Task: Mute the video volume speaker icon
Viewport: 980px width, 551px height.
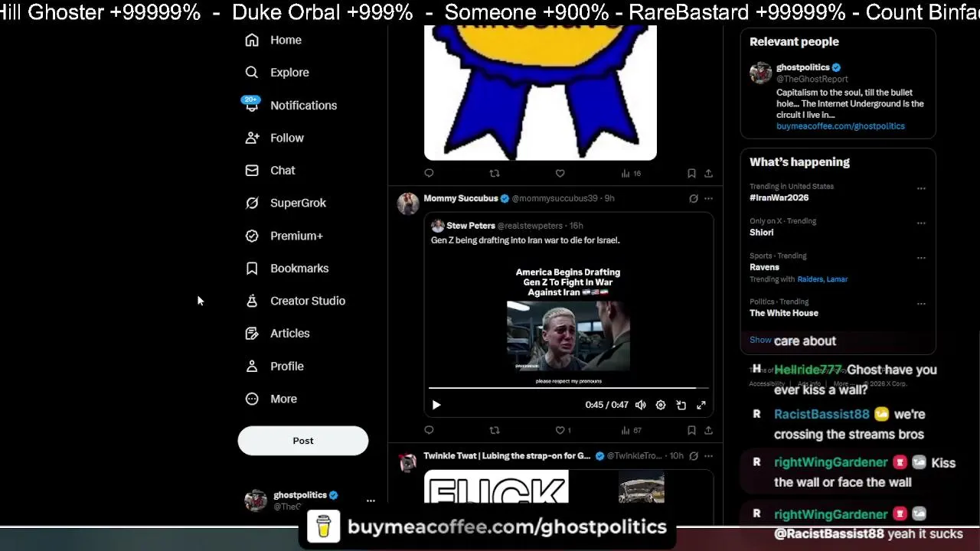Action: point(641,405)
